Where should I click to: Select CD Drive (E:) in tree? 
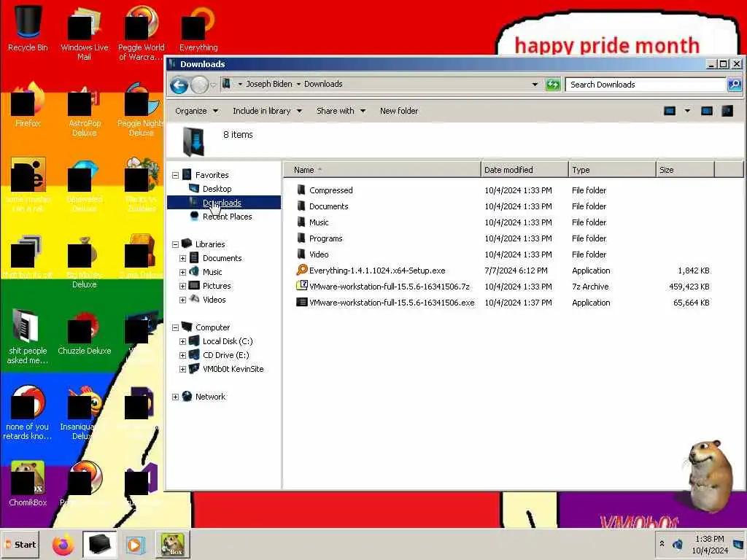pyautogui.click(x=226, y=355)
